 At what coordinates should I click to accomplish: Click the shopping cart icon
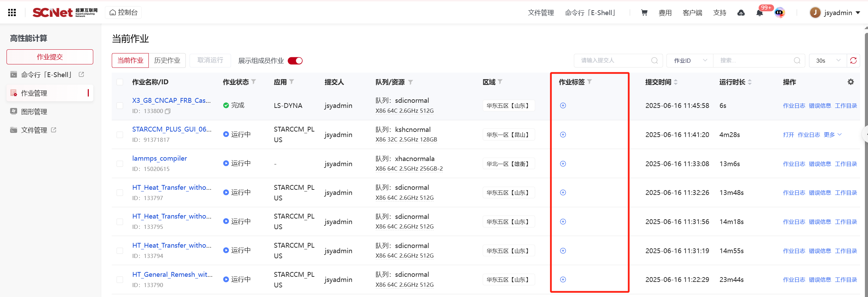[644, 13]
